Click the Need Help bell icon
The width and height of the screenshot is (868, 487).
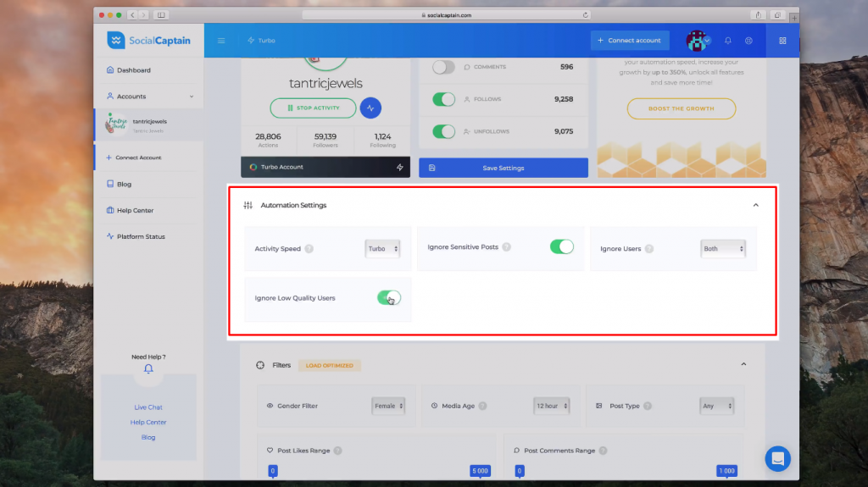148,368
